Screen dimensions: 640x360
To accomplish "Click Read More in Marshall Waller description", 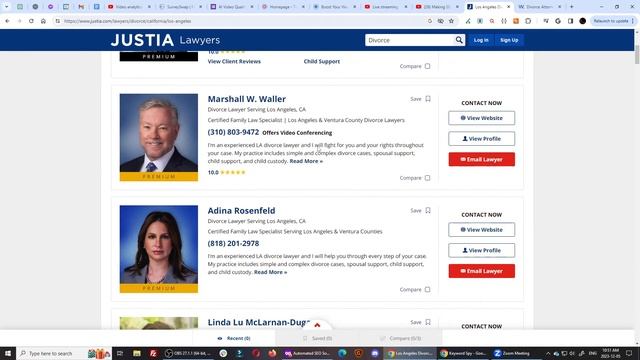I will pos(306,161).
